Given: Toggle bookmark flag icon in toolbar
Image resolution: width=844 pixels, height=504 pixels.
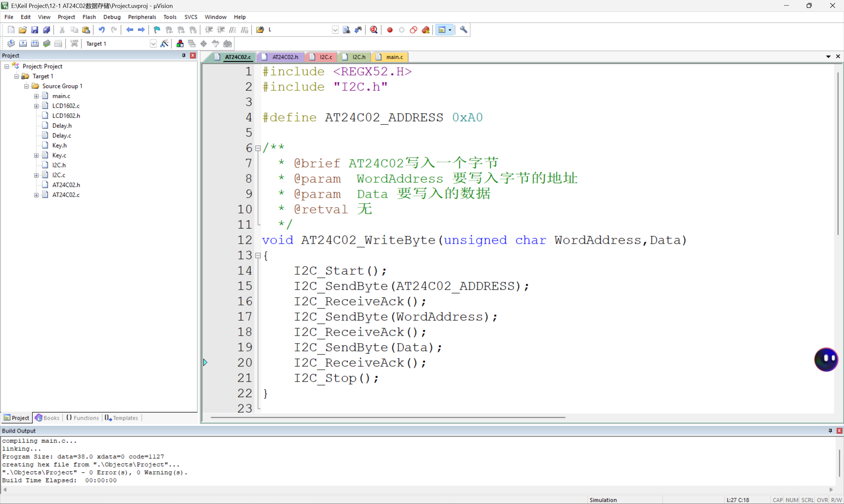Looking at the screenshot, I should (x=157, y=30).
